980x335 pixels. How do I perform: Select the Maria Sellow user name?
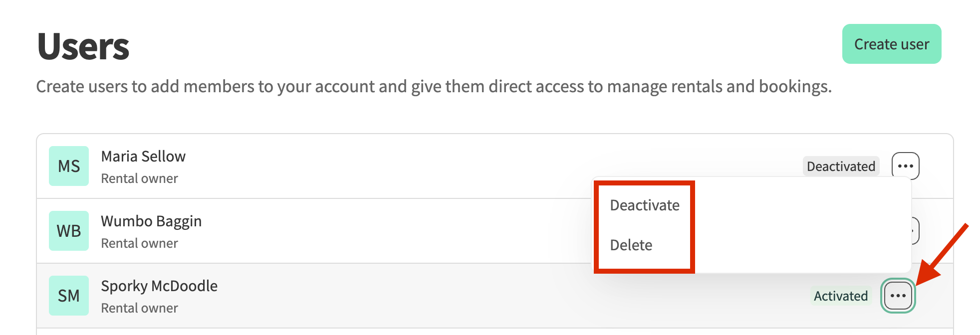click(143, 157)
